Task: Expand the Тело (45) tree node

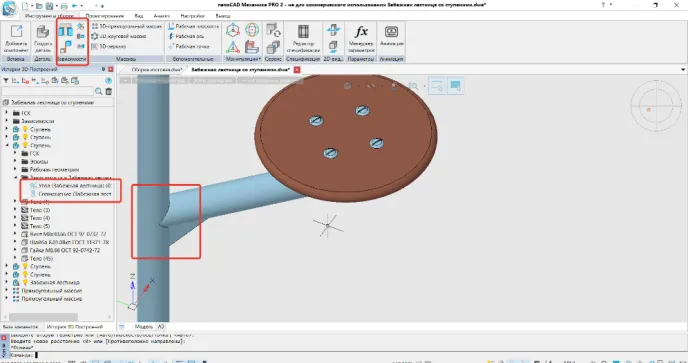Action: [x=15, y=258]
